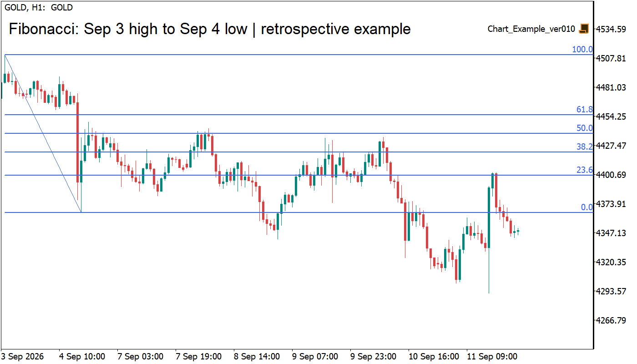Click the expert advisor icon beside Chart_Example_ver010
637x364 pixels.
tap(584, 29)
